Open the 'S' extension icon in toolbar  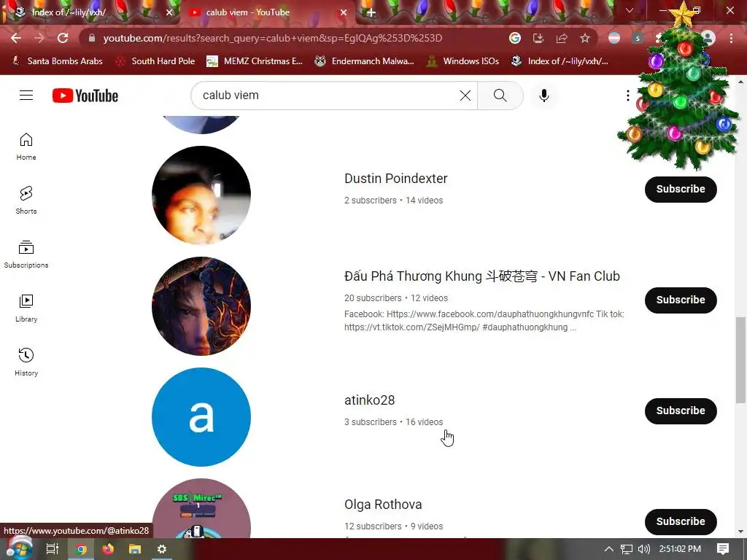point(638,38)
